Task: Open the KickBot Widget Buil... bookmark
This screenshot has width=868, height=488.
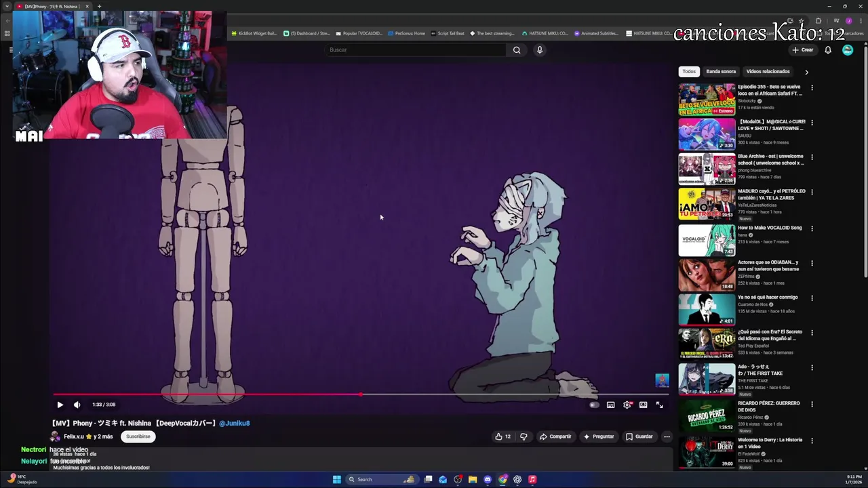Action: [254, 33]
